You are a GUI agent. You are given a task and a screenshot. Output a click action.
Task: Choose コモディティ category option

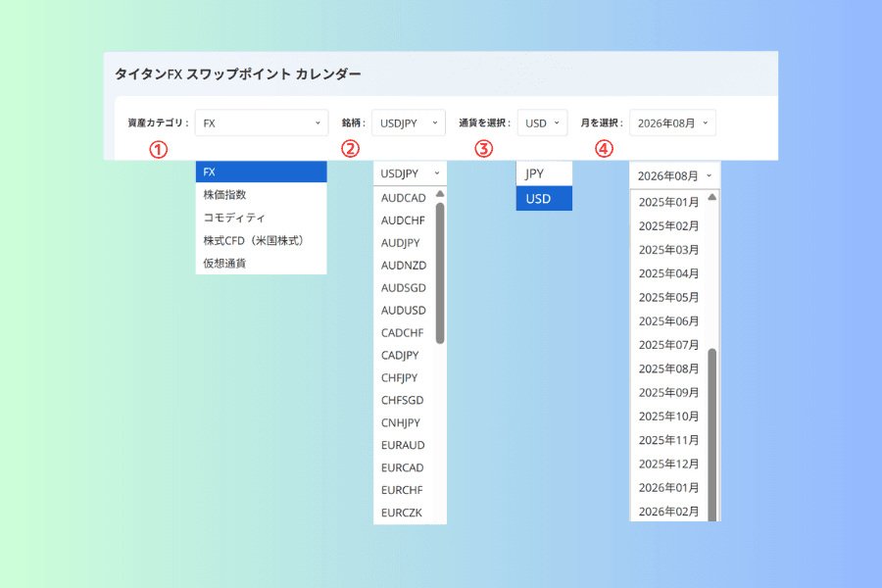[x=261, y=218]
